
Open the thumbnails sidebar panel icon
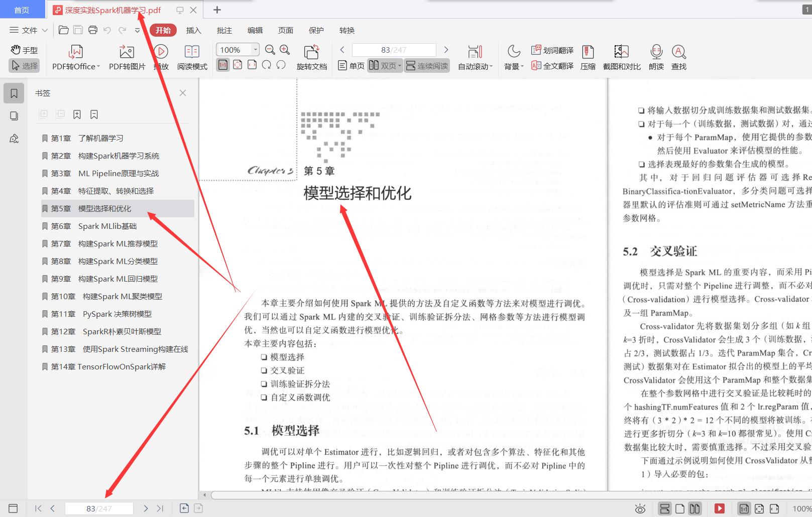tap(14, 116)
